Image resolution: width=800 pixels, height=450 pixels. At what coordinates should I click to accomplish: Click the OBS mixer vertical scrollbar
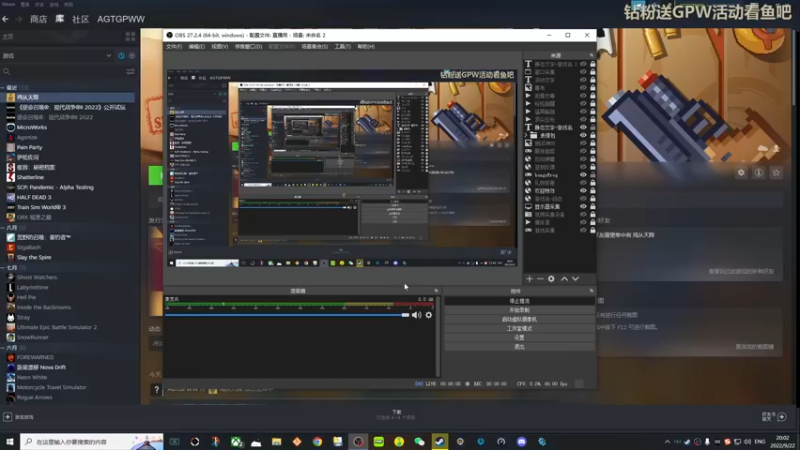pyautogui.click(x=438, y=336)
